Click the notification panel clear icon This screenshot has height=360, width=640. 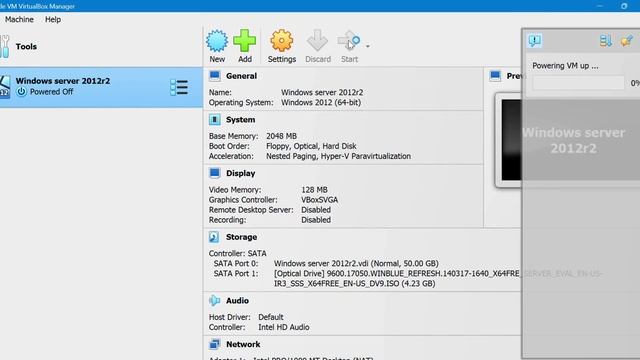pos(627,40)
